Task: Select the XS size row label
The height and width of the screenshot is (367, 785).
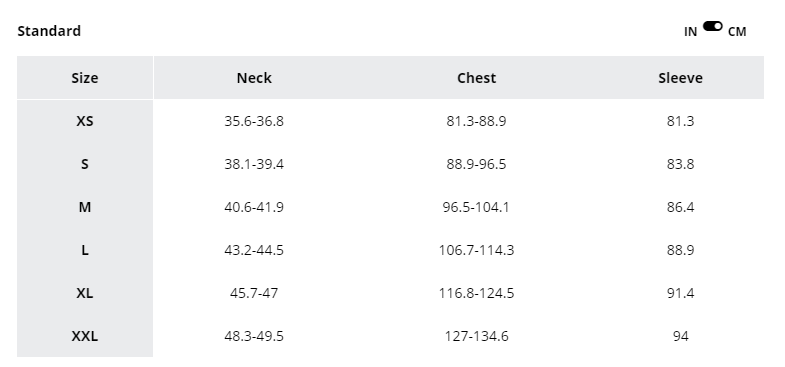Action: (85, 121)
